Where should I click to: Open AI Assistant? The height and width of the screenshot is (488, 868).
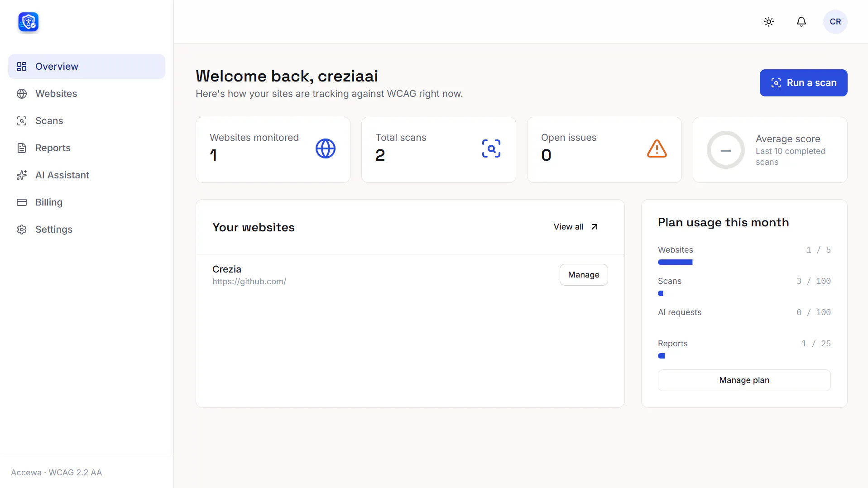[86, 175]
